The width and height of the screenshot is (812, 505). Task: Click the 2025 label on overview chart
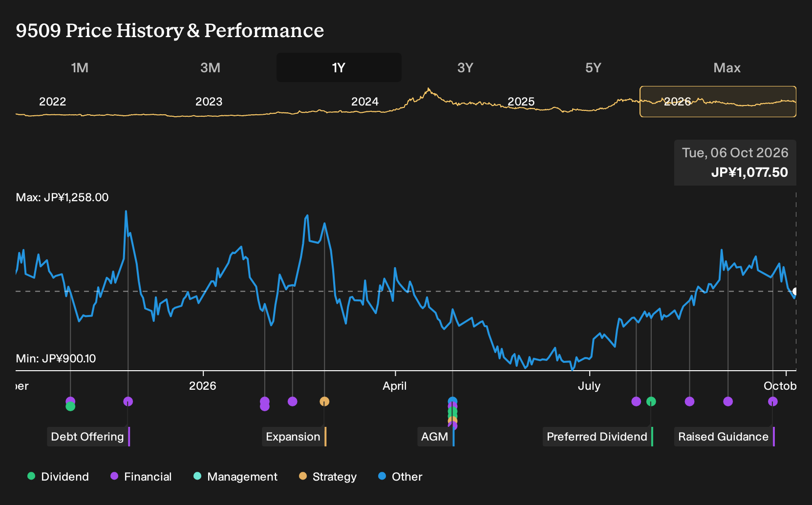click(x=521, y=102)
